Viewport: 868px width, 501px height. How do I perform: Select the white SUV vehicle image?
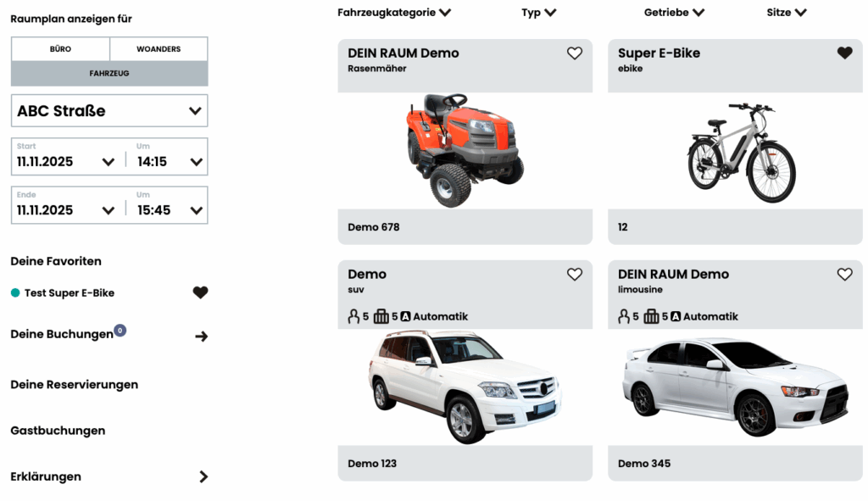pyautogui.click(x=465, y=387)
